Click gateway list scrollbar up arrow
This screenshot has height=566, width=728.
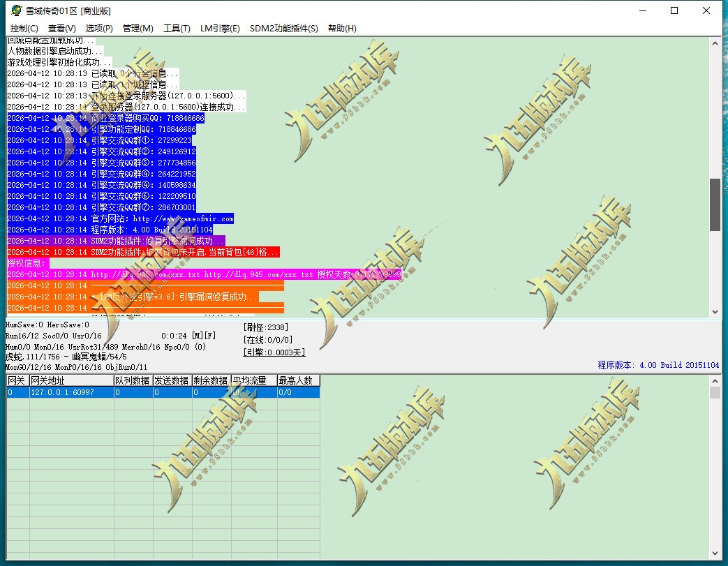pyautogui.click(x=715, y=381)
